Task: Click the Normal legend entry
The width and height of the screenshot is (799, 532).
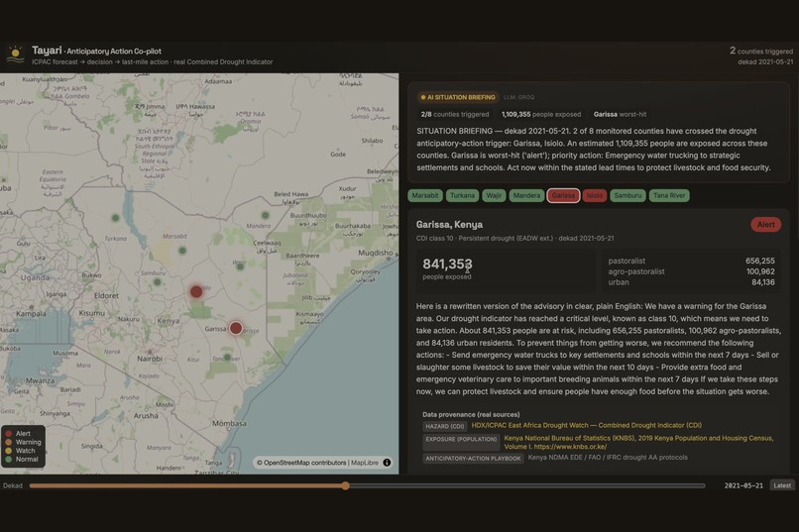Action: tap(22, 460)
